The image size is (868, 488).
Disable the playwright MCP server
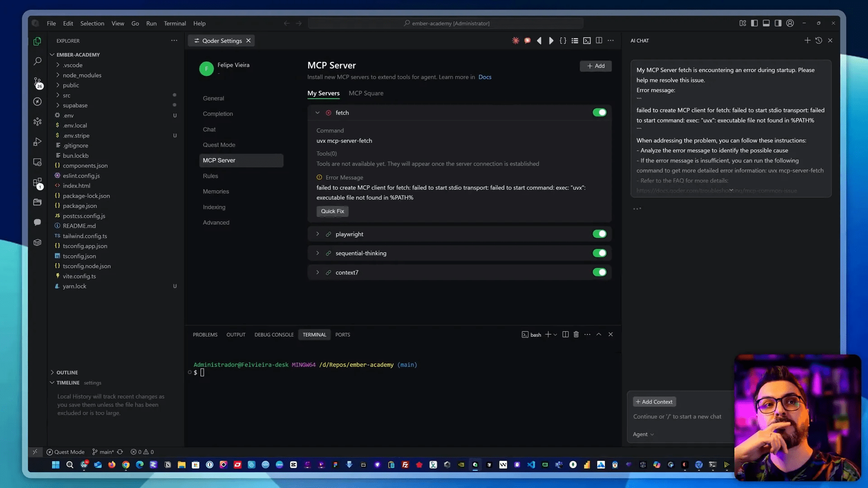click(x=599, y=234)
